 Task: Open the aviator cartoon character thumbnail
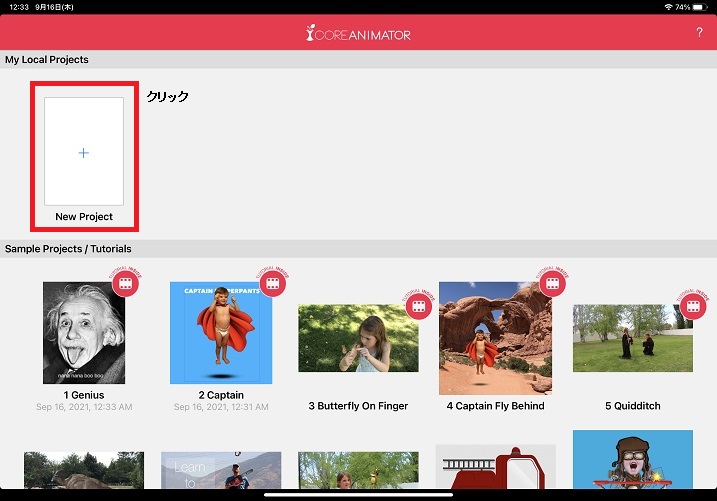pyautogui.click(x=632, y=465)
